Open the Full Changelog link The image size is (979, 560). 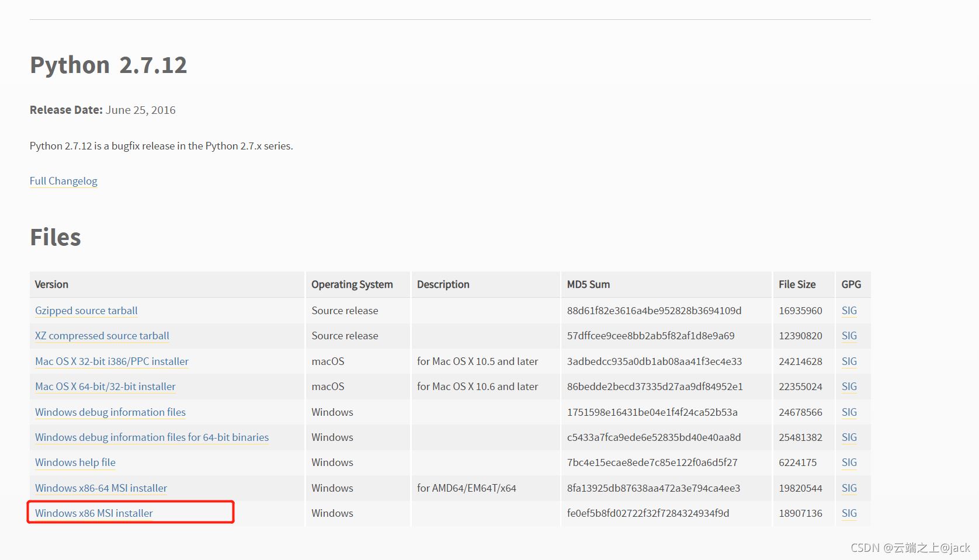(63, 181)
